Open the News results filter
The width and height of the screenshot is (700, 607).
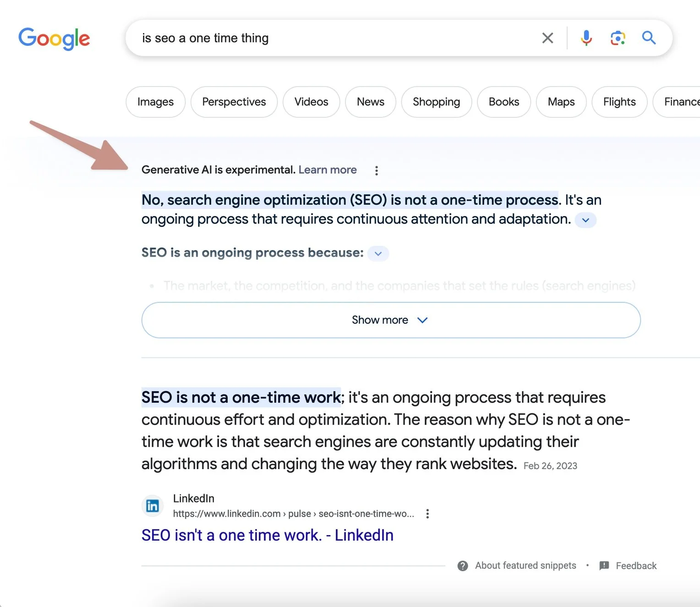pos(370,102)
